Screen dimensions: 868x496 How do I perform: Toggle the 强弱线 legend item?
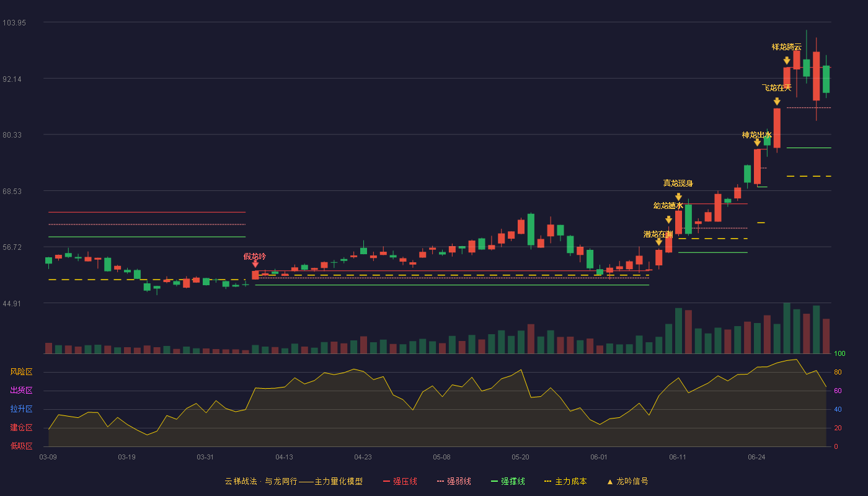pos(454,481)
